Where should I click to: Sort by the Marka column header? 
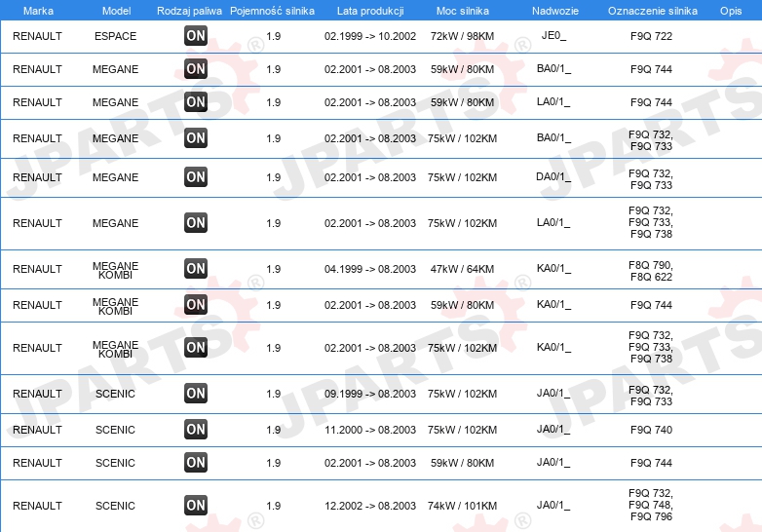[38, 11]
